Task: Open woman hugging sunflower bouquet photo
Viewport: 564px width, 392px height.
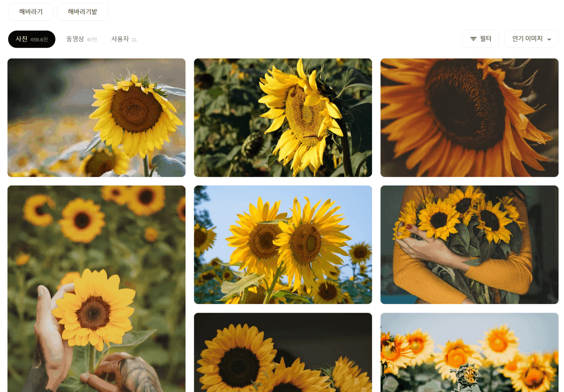Action: (x=469, y=244)
